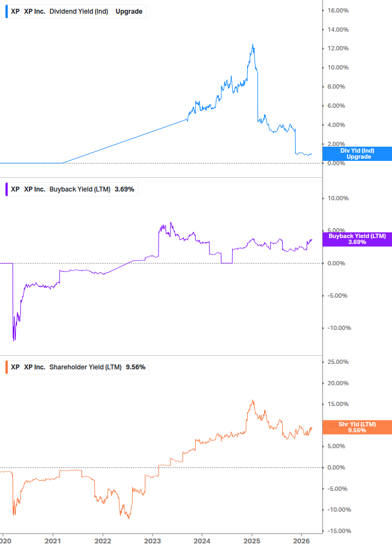
Task: Click the Upgrade label in the top legend
Action: (130, 11)
